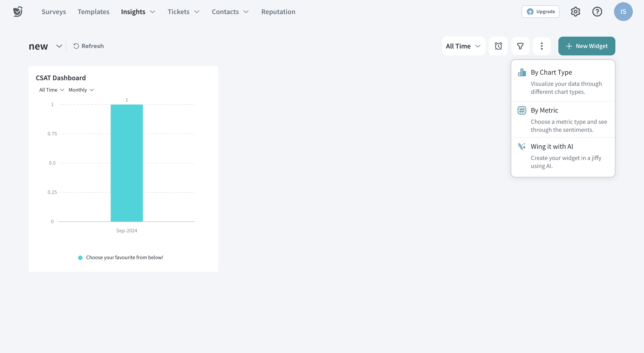
Task: Click the Sep-2024 teal bar
Action: pyautogui.click(x=127, y=163)
